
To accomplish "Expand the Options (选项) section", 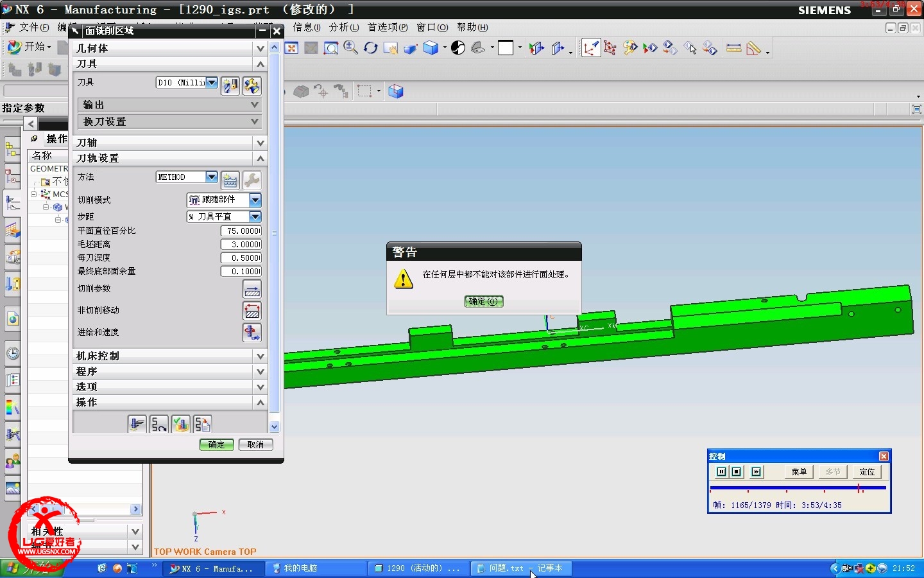I will point(261,387).
